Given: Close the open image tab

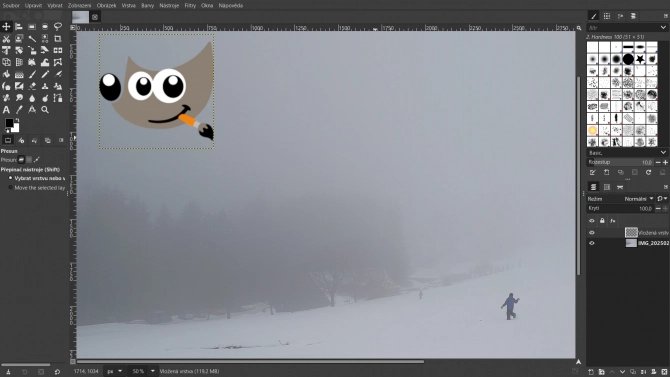Looking at the screenshot, I should point(95,17).
